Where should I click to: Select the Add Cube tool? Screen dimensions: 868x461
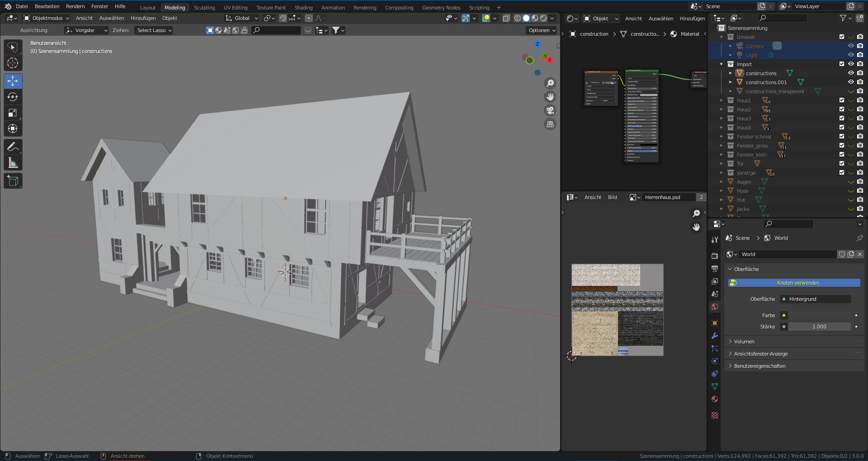(13, 181)
